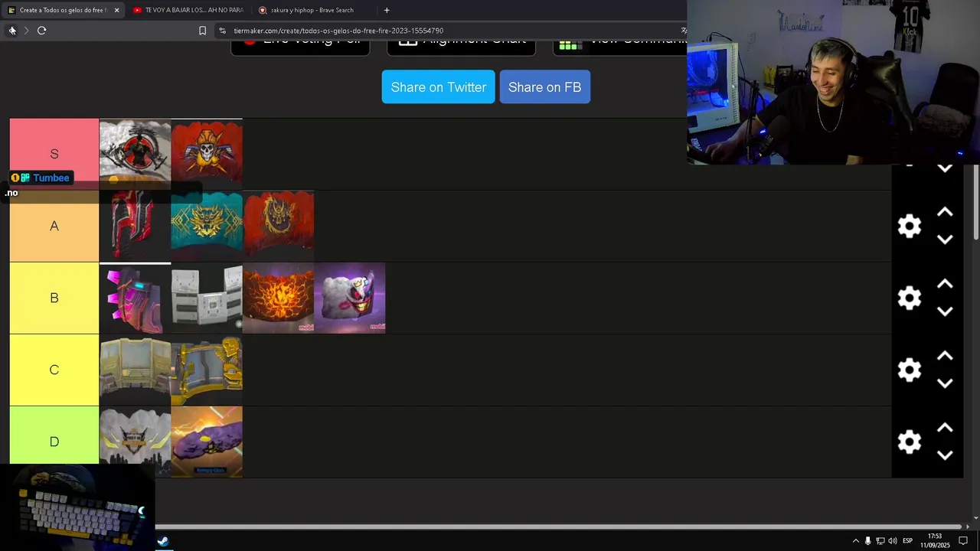Click Share on Twitter button
This screenshot has height=551, width=980.
point(439,86)
